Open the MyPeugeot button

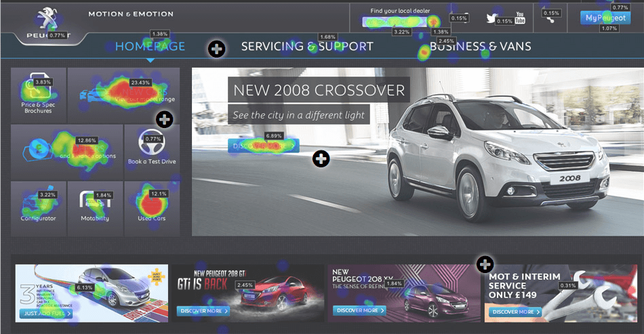[x=605, y=18]
